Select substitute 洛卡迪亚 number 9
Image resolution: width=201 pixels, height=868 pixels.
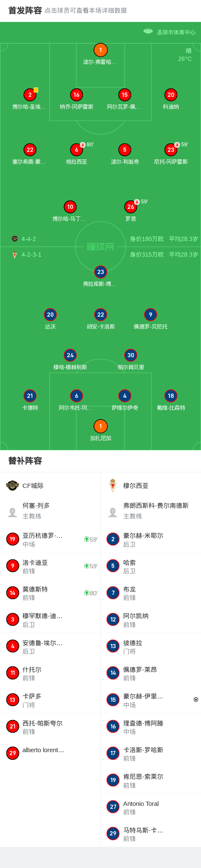click(50, 566)
